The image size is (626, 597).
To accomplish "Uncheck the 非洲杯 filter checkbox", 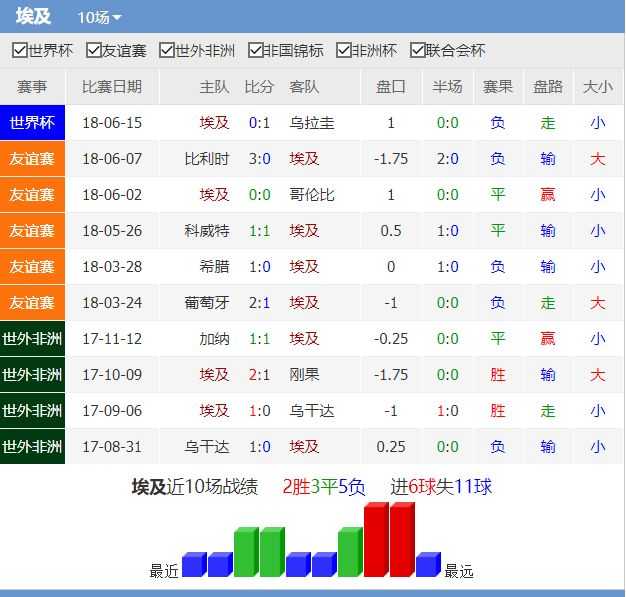I will (x=343, y=51).
